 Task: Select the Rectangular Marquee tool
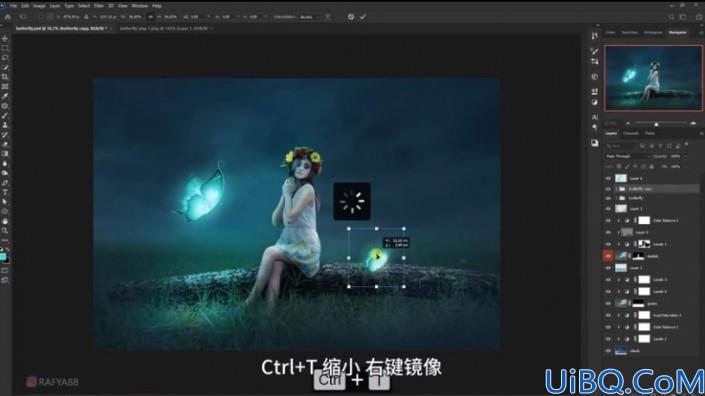click(5, 48)
